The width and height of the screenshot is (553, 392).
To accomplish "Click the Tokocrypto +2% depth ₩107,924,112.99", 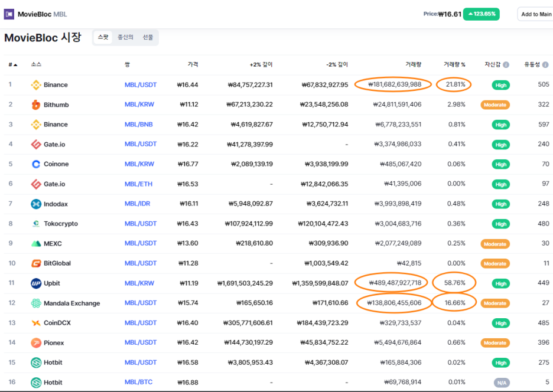I will click(249, 224).
